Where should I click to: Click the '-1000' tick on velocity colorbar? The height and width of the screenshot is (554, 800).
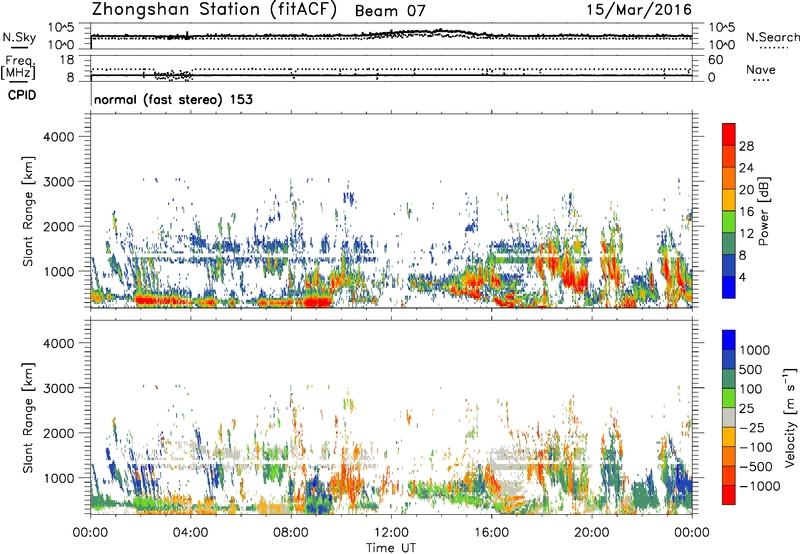(x=760, y=486)
